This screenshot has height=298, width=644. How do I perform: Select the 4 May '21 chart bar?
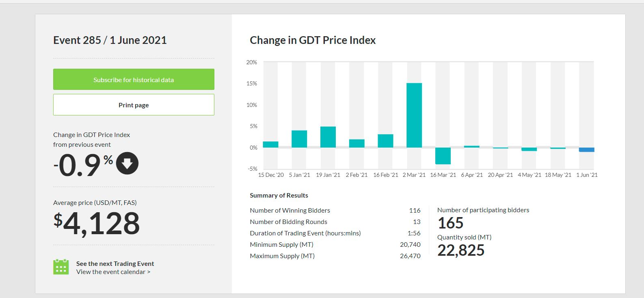529,149
